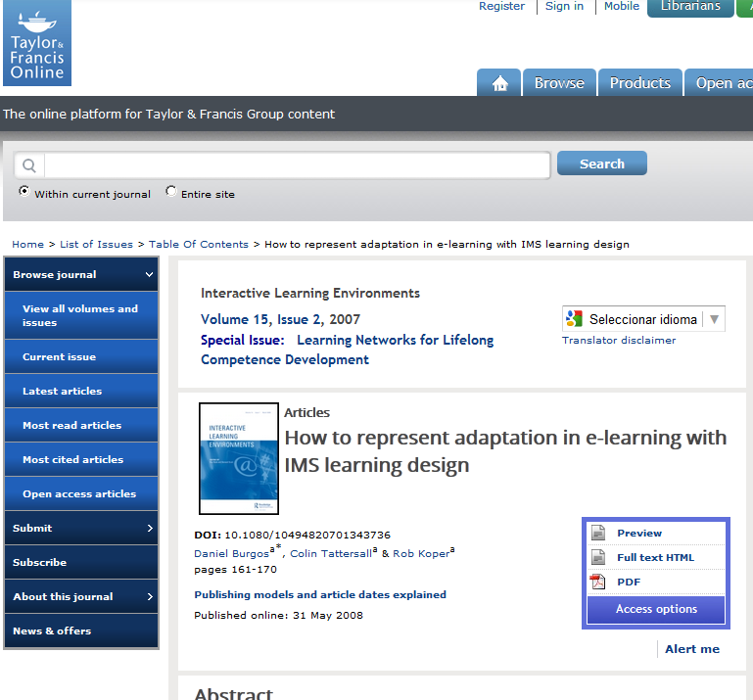Click the Home icon tab
The height and width of the screenshot is (700, 753).
(499, 83)
